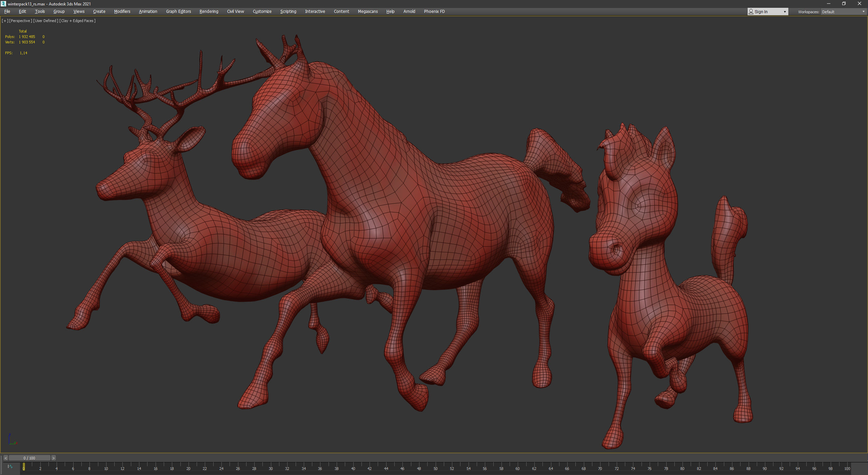Click the 0 / 100 time slider
This screenshot has height=475, width=868.
point(29,458)
